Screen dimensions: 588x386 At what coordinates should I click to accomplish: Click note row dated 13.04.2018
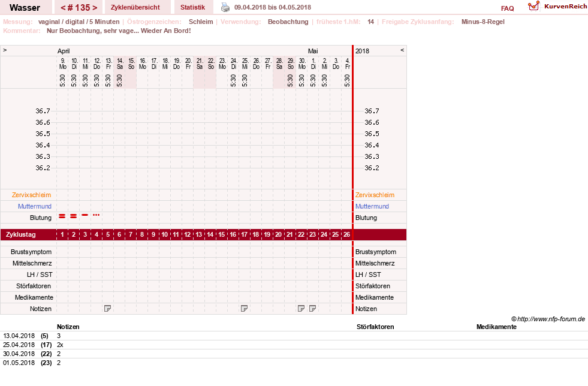coord(294,336)
